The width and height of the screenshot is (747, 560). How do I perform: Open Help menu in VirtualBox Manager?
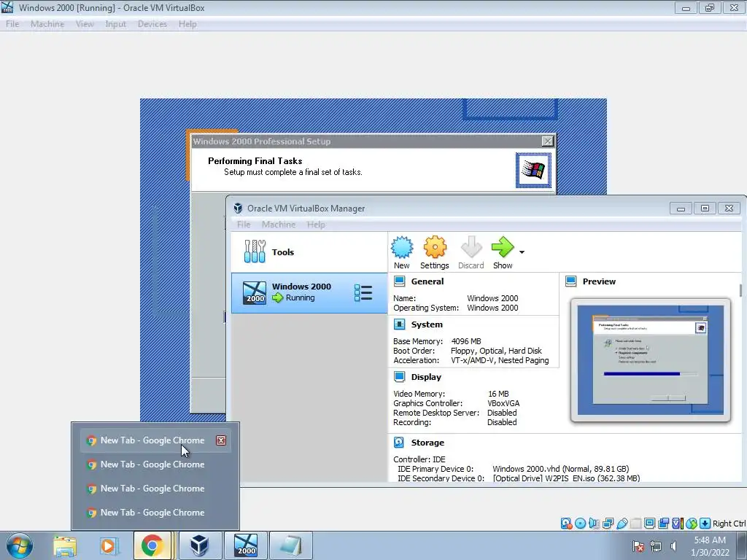(x=316, y=225)
